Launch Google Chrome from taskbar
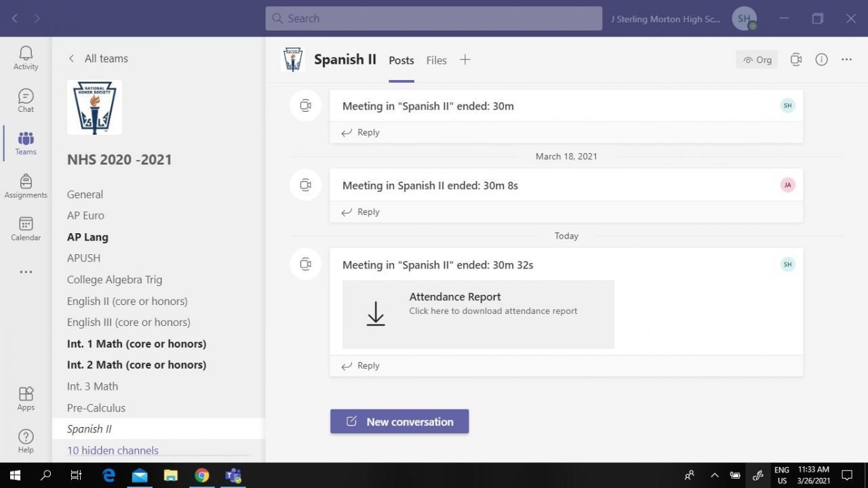The width and height of the screenshot is (868, 488). point(202,475)
